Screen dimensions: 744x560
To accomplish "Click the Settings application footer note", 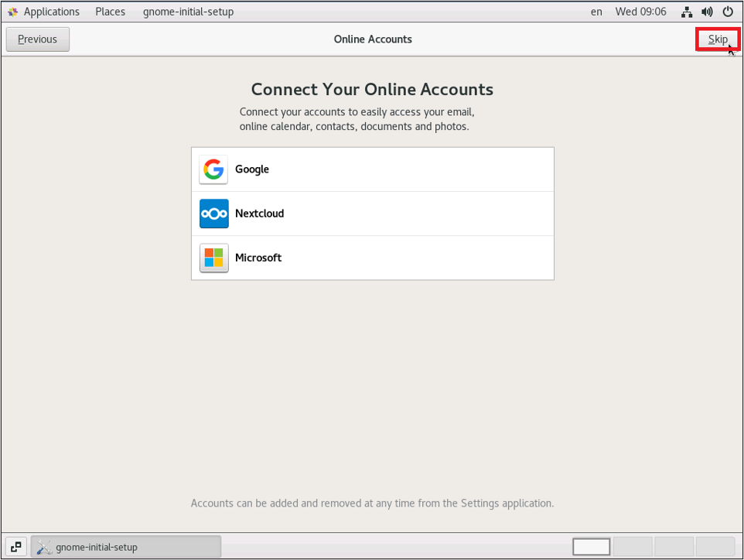I will 373,503.
